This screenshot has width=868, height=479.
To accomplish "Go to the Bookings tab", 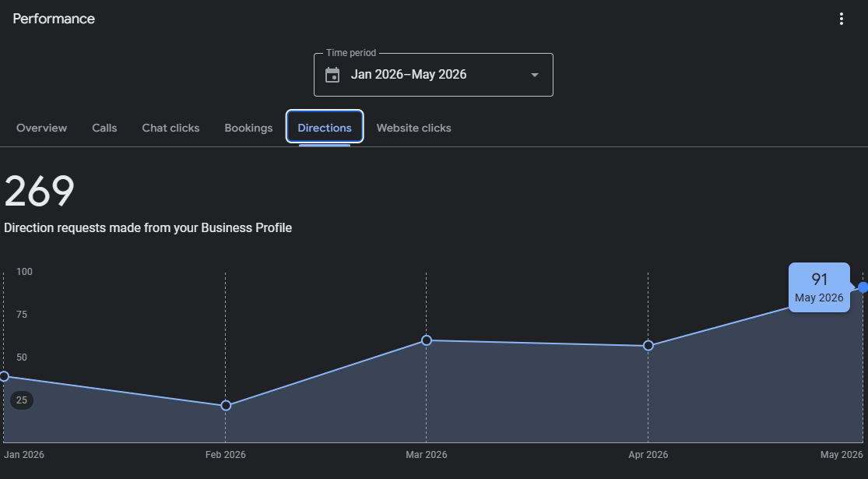I will (248, 128).
